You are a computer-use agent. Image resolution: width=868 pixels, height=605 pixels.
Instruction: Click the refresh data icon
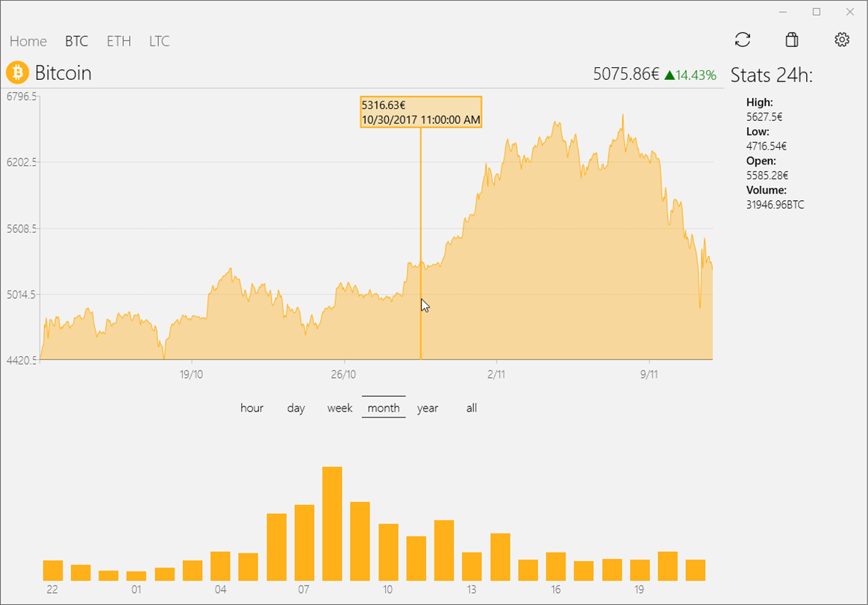(743, 40)
